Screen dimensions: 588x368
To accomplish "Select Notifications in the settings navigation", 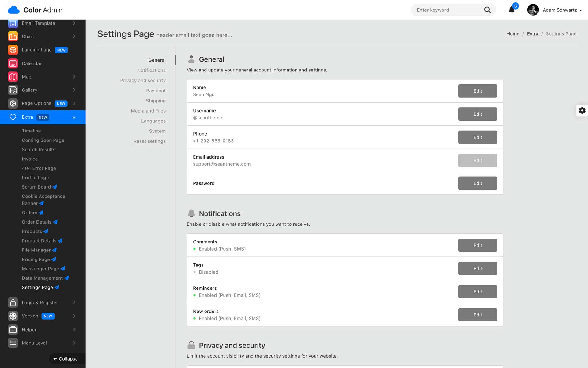I will [x=151, y=70].
